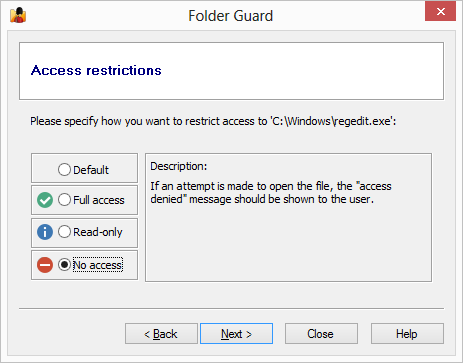Click the green checkmark icon beside Full access
The width and height of the screenshot is (463, 363).
click(45, 200)
